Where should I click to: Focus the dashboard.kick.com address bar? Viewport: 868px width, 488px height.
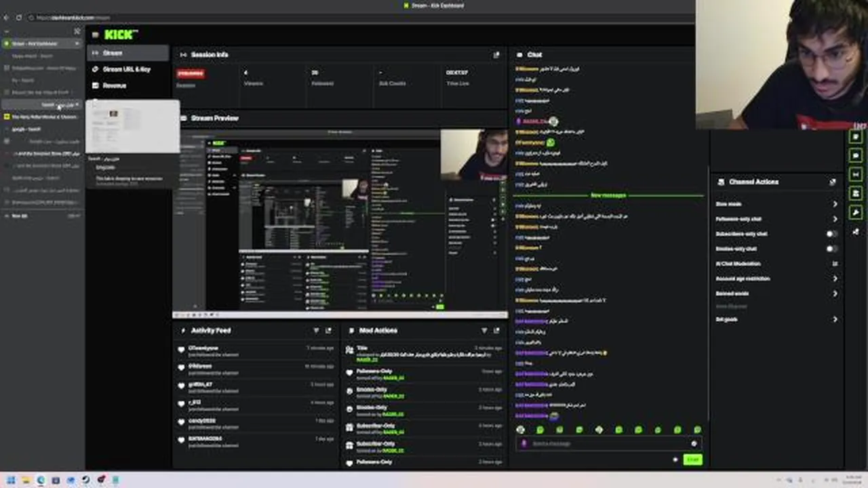point(359,18)
